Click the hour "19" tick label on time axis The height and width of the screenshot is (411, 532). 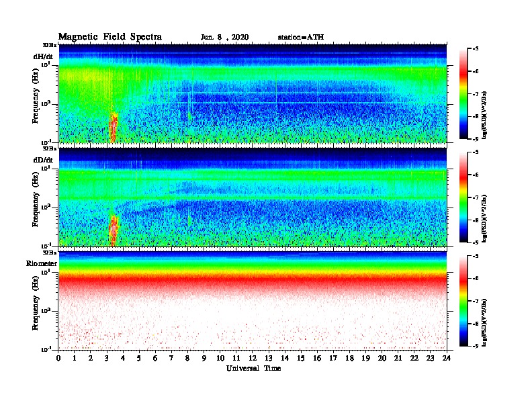(365, 358)
